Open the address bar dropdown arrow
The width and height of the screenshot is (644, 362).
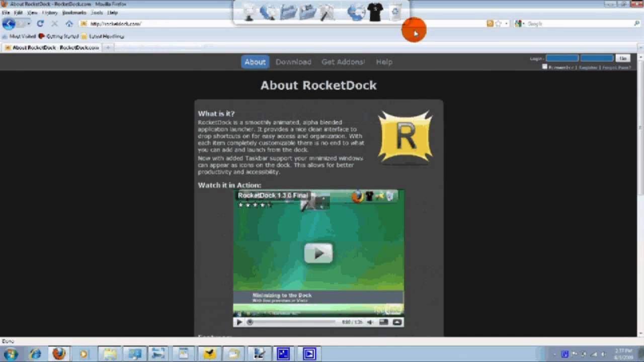pos(506,24)
